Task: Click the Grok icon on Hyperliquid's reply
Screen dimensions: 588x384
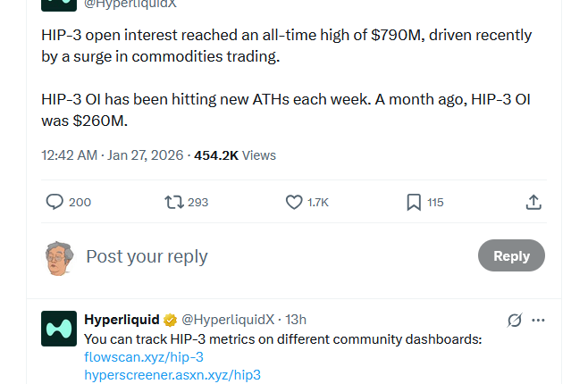Action: [514, 320]
